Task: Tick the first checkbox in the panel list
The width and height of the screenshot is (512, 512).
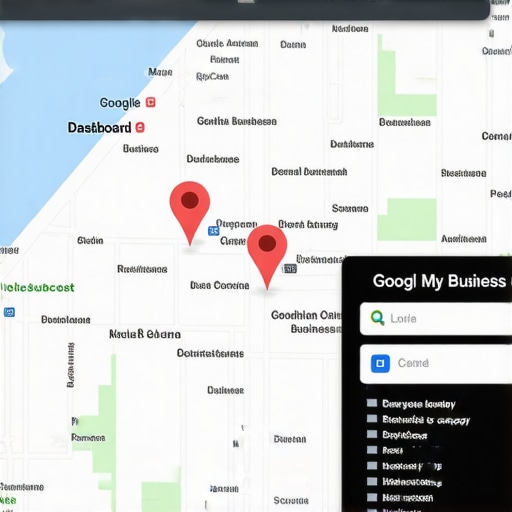Action: point(372,403)
